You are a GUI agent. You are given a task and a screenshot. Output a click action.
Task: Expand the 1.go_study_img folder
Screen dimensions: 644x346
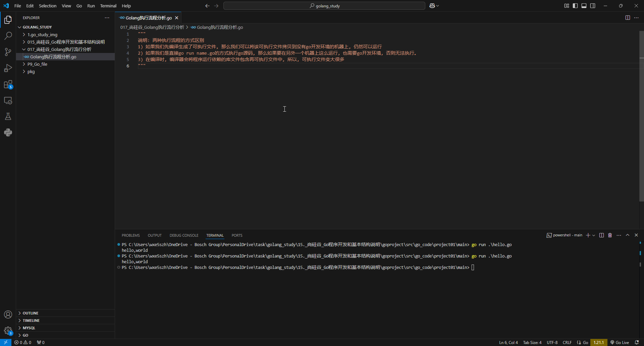pyautogui.click(x=65, y=35)
